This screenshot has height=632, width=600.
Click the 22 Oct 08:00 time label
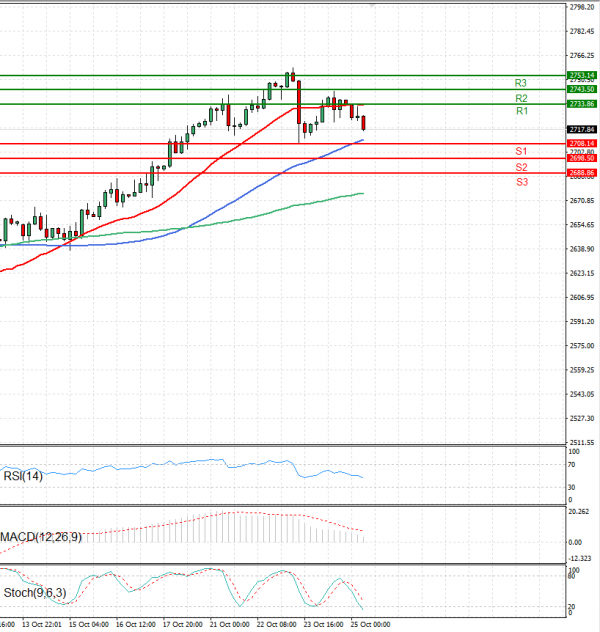click(276, 624)
